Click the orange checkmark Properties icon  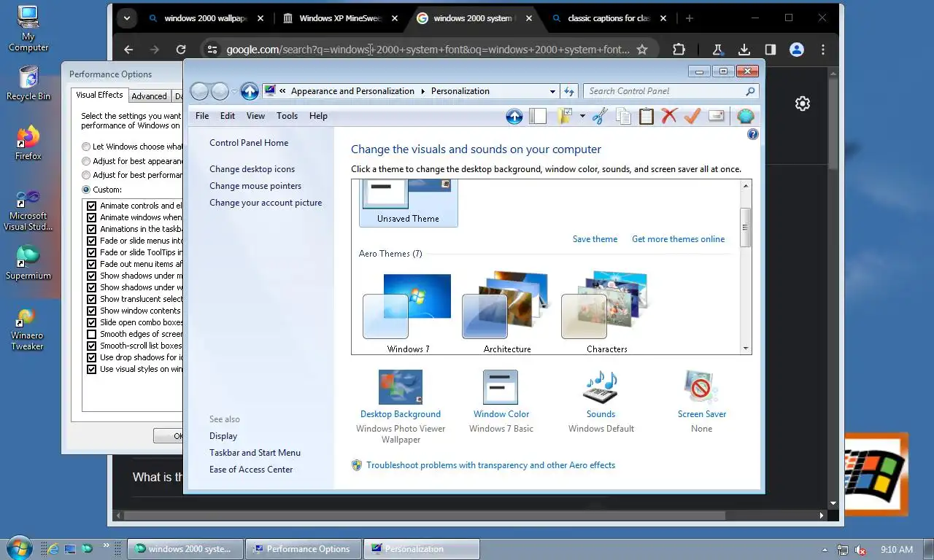pyautogui.click(x=692, y=116)
